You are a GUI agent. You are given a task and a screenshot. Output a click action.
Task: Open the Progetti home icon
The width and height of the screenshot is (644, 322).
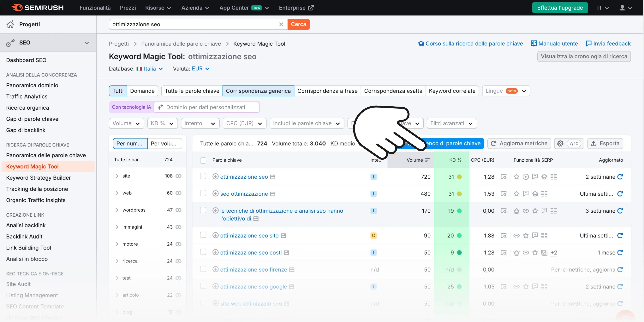10,25
